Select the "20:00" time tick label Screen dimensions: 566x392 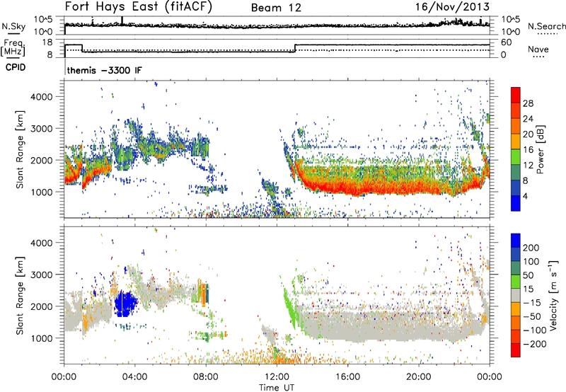pyautogui.click(x=418, y=377)
